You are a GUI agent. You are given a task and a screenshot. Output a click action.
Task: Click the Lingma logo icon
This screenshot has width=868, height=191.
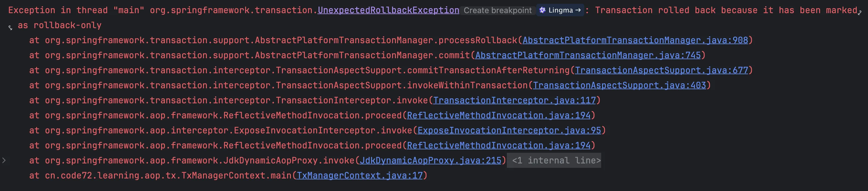click(542, 10)
